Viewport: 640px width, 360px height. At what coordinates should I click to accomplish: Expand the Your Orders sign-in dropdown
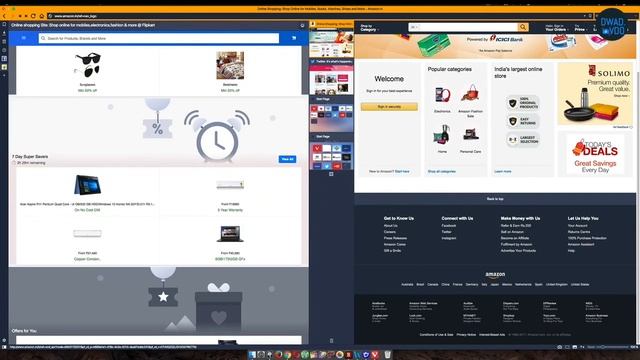click(556, 28)
